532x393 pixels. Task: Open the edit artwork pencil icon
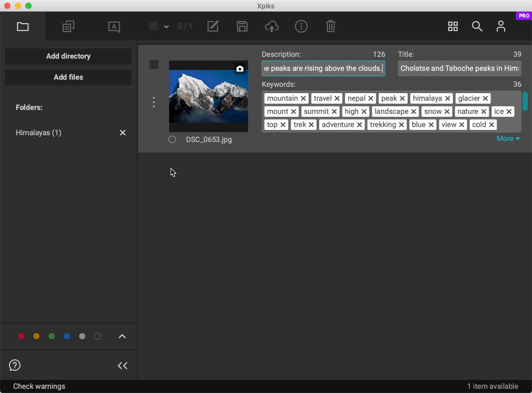pyautogui.click(x=213, y=26)
